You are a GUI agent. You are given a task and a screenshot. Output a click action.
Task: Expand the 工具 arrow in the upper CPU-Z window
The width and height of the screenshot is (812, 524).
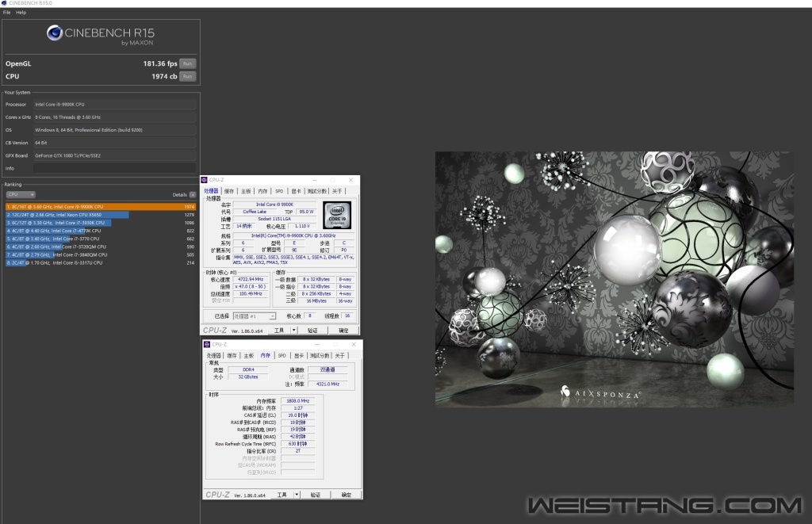pos(293,331)
